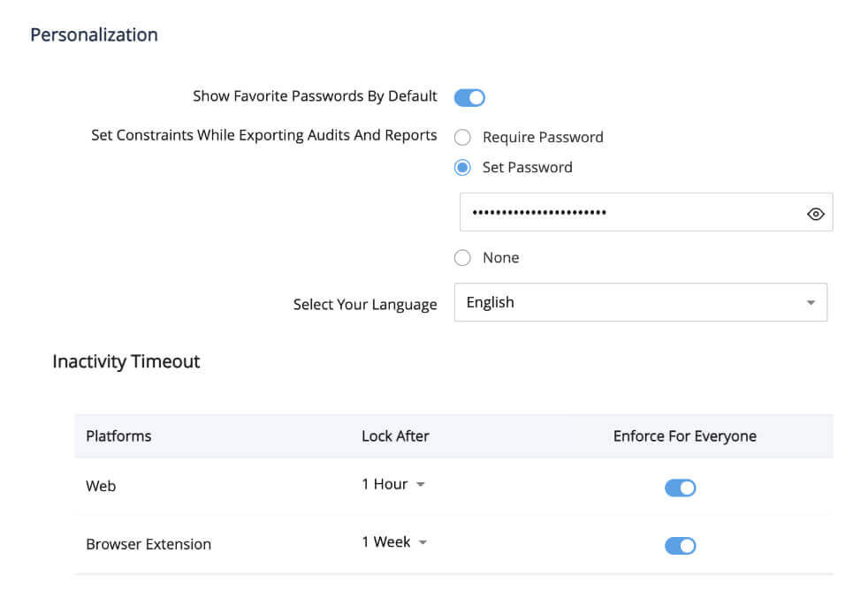This screenshot has height=613, width=868.
Task: Click the Enforce For Everyone column header
Action: click(x=685, y=435)
